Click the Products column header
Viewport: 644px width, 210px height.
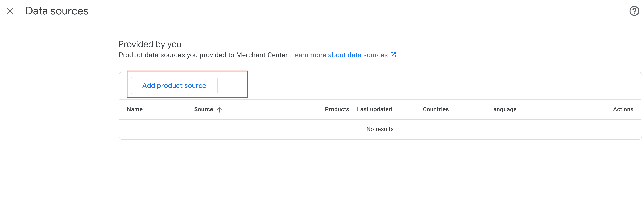point(337,109)
